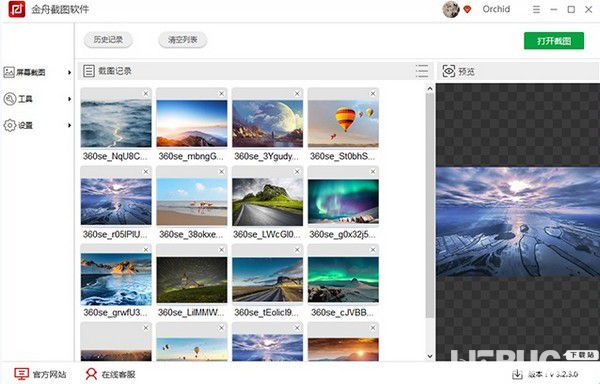Click the scrollbar up arrow
Screen dimensions: 600x384
coord(430,89)
